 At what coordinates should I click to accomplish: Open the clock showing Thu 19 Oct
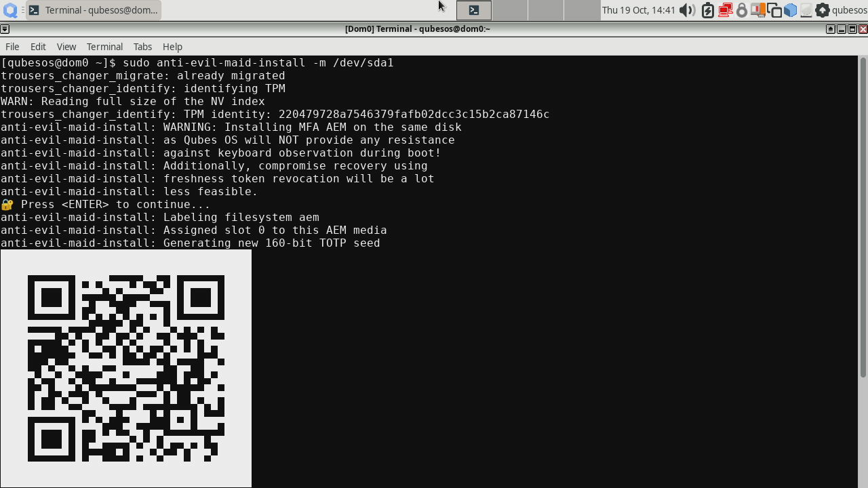639,10
